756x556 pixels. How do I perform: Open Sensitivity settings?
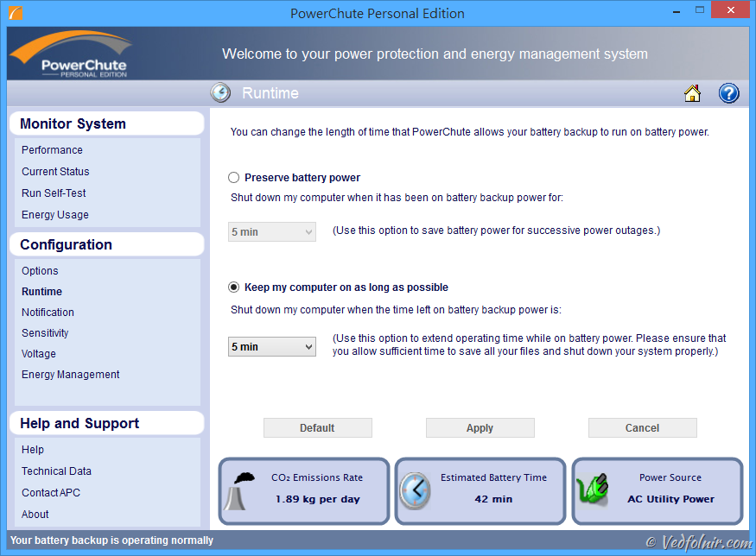[45, 333]
